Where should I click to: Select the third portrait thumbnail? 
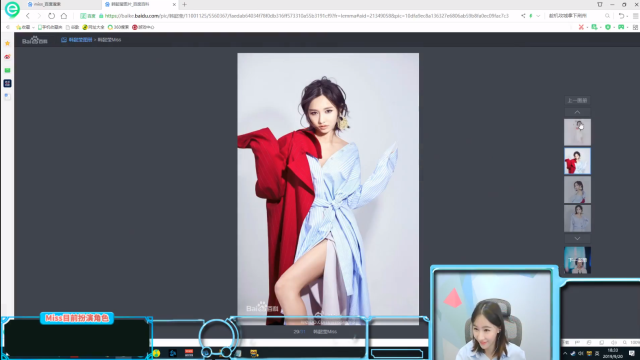click(x=577, y=190)
